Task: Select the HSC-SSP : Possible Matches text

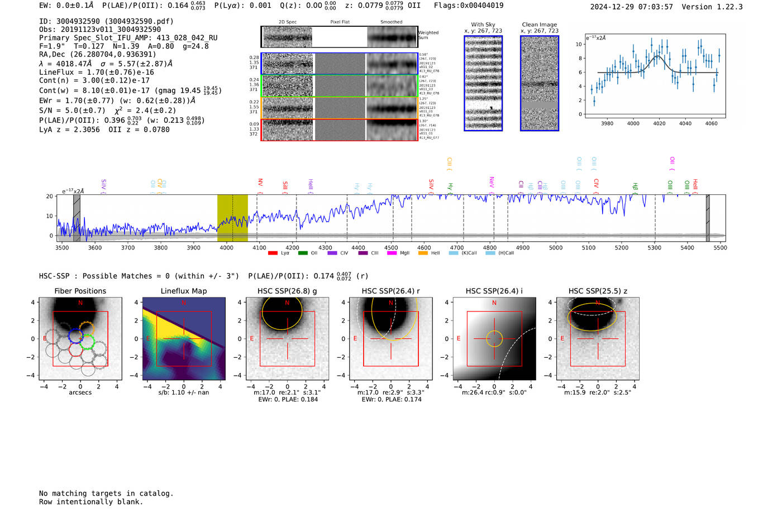Action: [x=139, y=276]
